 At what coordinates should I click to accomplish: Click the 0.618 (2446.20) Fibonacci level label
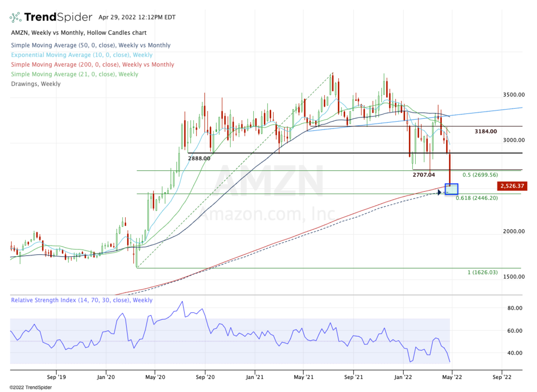(x=477, y=198)
